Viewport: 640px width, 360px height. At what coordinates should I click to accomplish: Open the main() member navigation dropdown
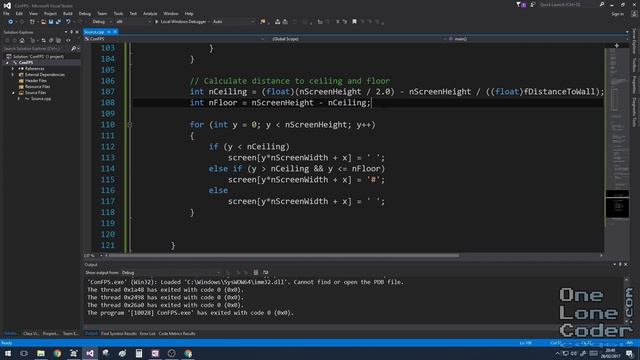pos(539,39)
